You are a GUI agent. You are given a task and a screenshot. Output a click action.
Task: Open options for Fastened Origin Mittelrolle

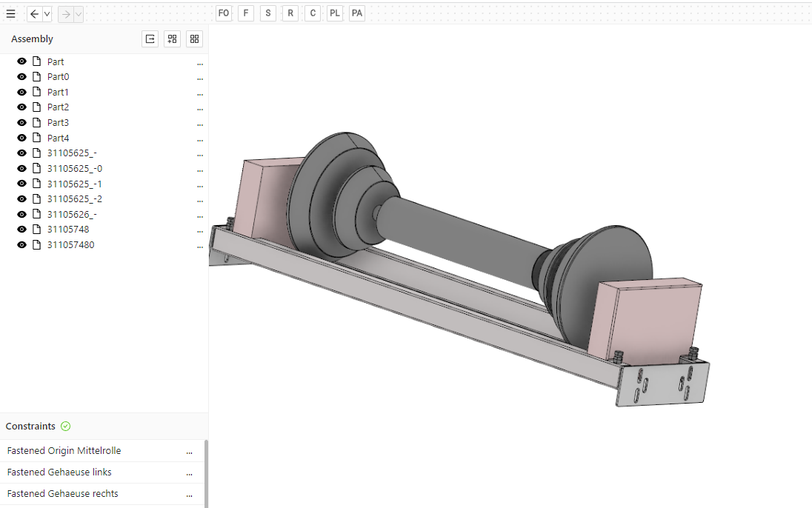tap(190, 452)
